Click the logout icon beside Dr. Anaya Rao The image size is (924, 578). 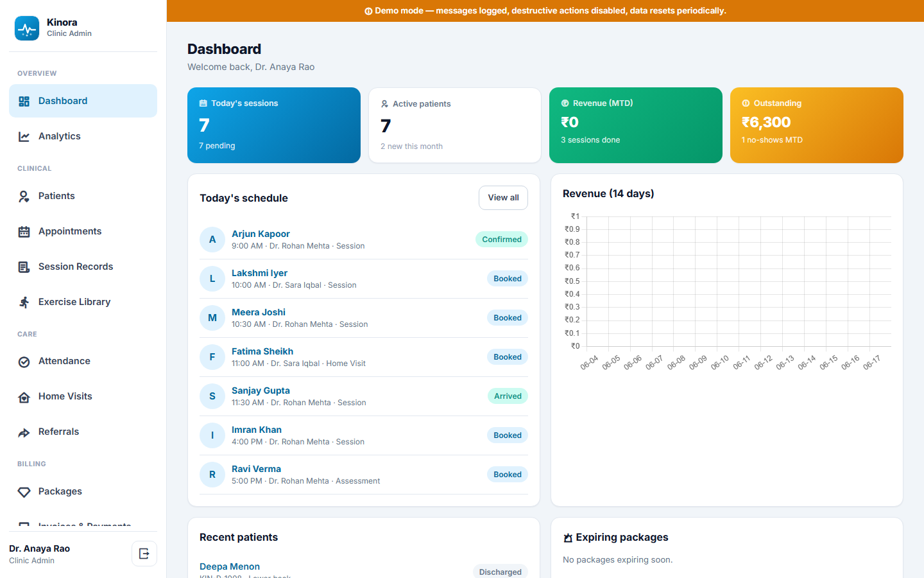(144, 554)
